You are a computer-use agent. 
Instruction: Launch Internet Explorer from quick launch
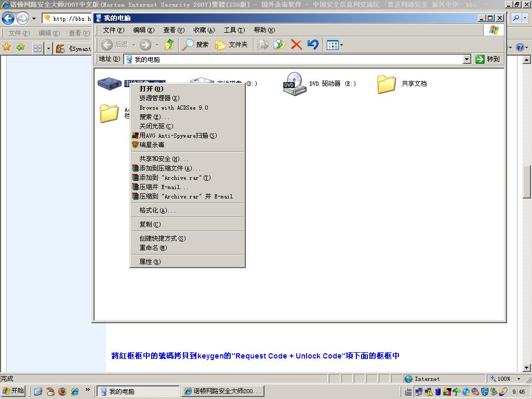pos(75,391)
